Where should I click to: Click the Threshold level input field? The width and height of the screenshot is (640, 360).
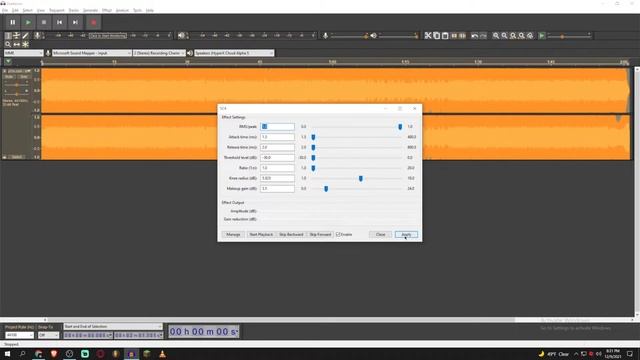pos(277,158)
